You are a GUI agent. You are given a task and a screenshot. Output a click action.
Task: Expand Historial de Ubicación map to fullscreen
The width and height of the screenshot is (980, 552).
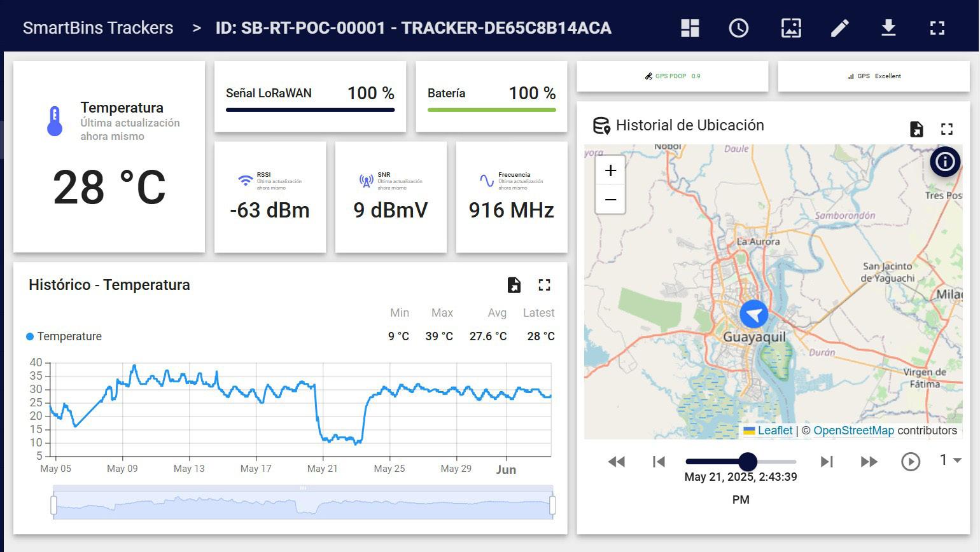coord(947,129)
